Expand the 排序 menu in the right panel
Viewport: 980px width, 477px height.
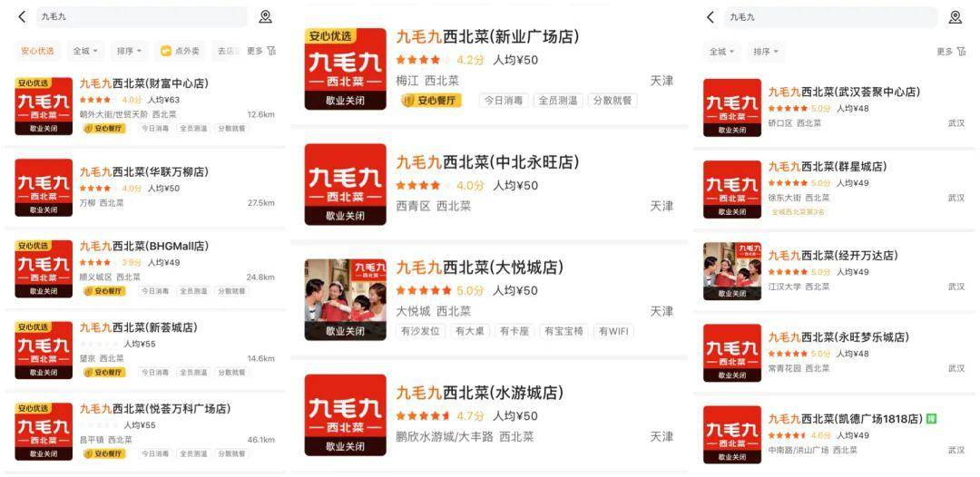[766, 52]
